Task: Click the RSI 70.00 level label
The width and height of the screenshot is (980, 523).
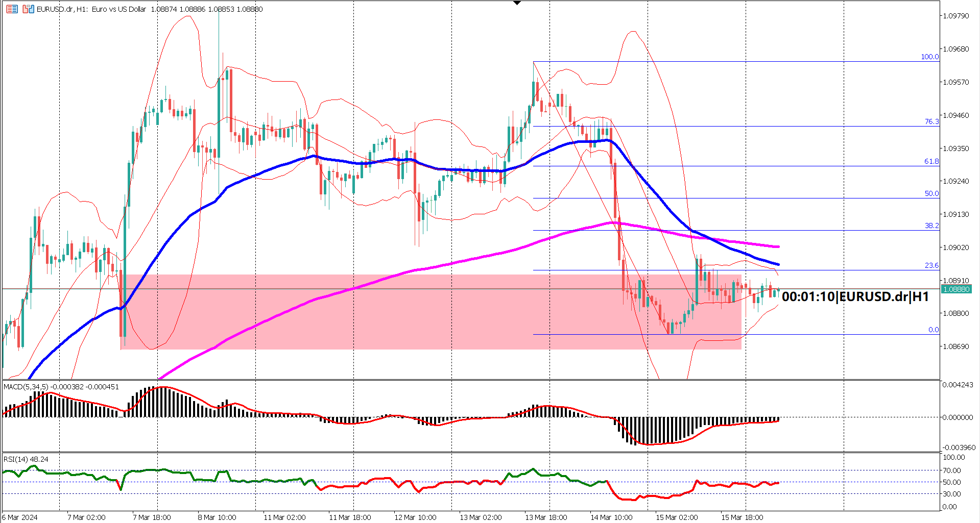Action: pos(952,470)
